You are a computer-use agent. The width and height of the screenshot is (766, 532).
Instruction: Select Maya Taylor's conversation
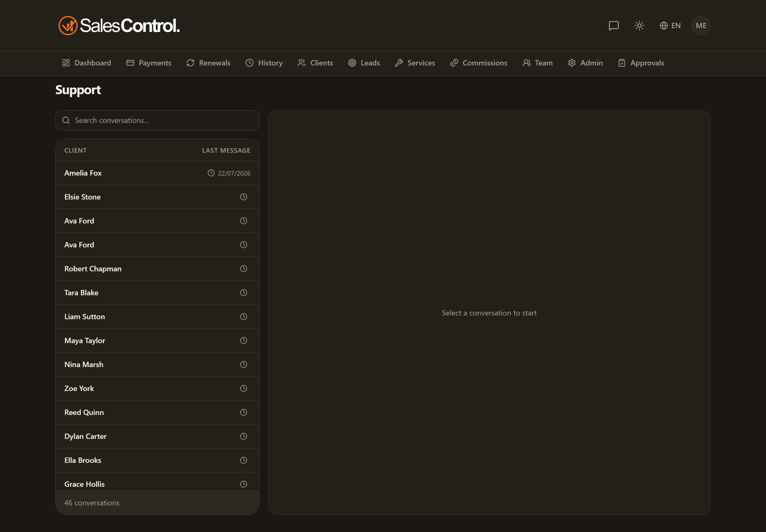[157, 341]
